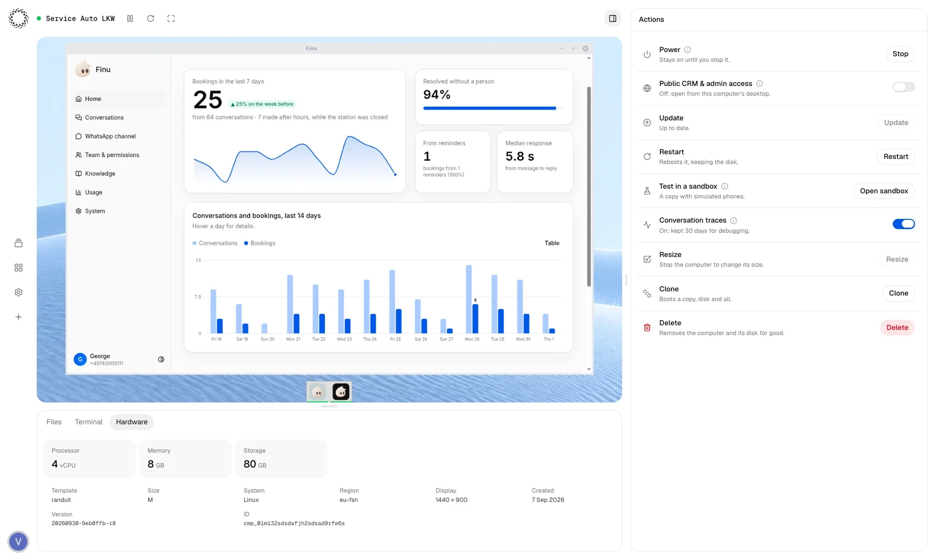This screenshot has height=560, width=936.
Task: Click the Resolved without a person progress bar
Action: [x=494, y=108]
